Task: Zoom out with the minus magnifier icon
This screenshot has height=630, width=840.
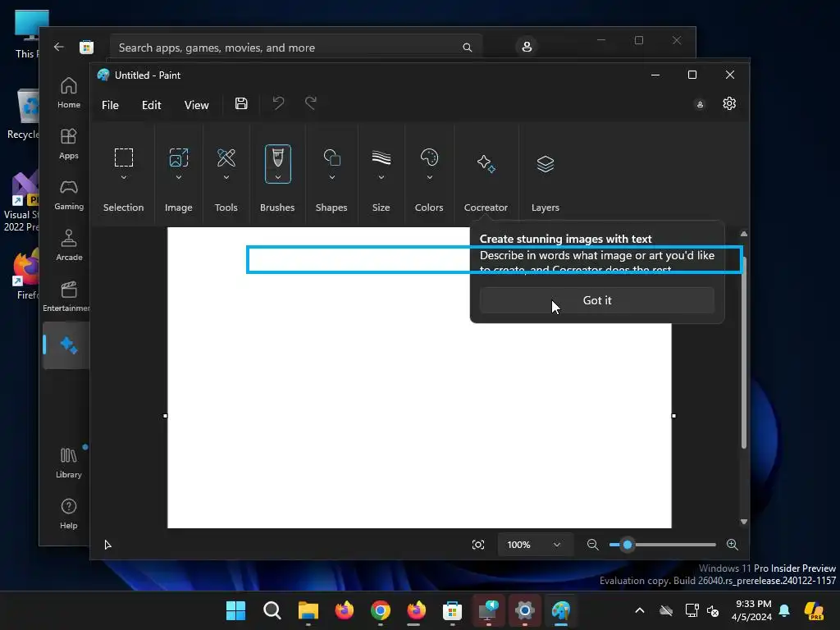Action: 592,545
